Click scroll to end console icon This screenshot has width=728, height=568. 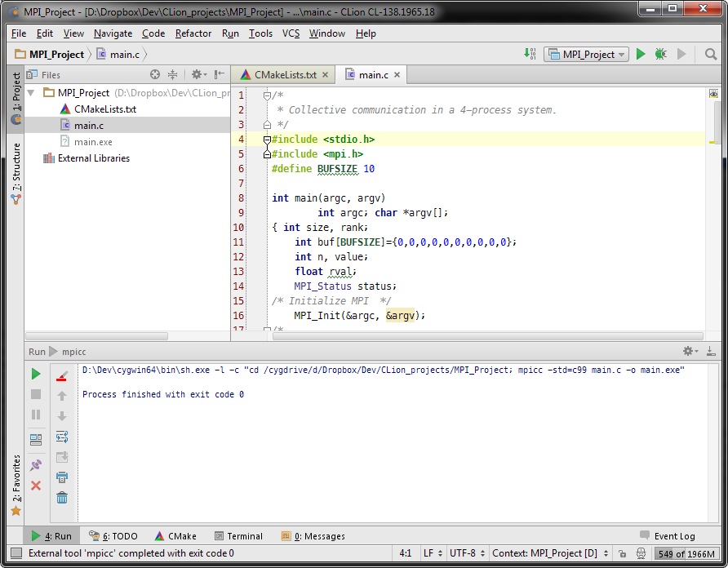tap(62, 457)
